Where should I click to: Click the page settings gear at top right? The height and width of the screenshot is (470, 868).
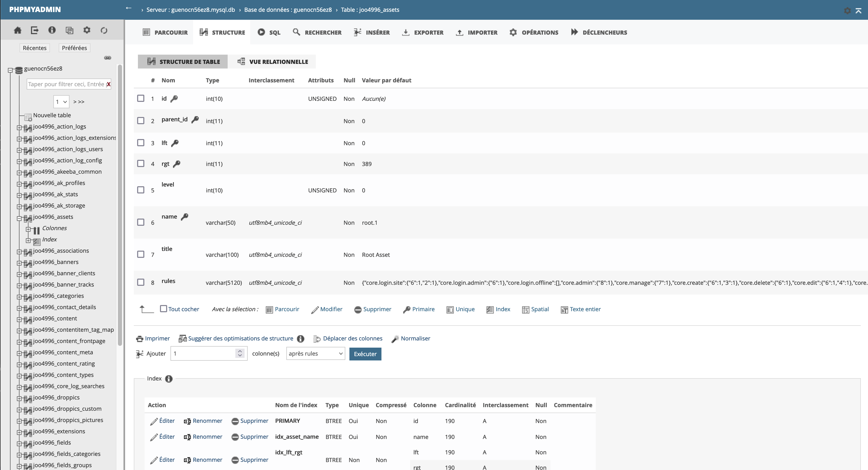[847, 11]
